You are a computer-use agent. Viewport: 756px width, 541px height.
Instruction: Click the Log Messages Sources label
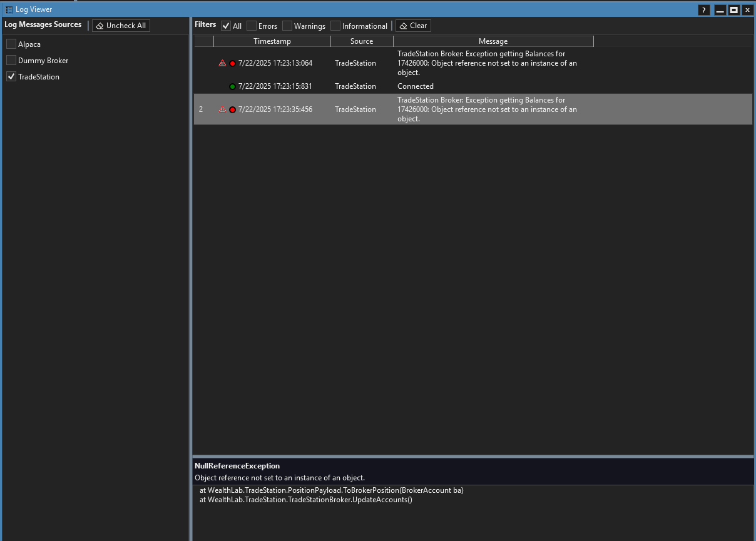[43, 24]
